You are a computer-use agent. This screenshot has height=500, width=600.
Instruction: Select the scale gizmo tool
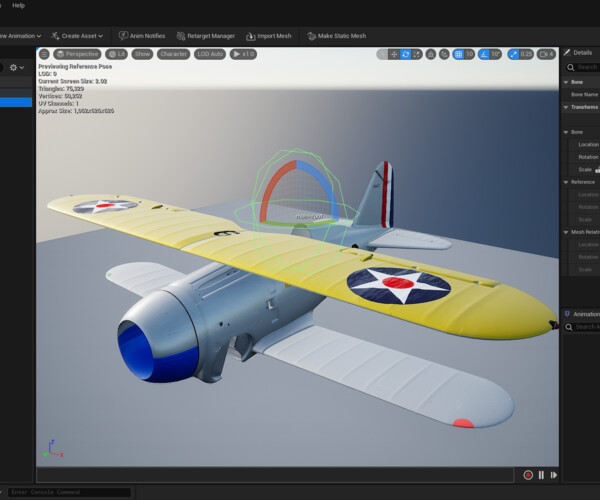click(417, 54)
